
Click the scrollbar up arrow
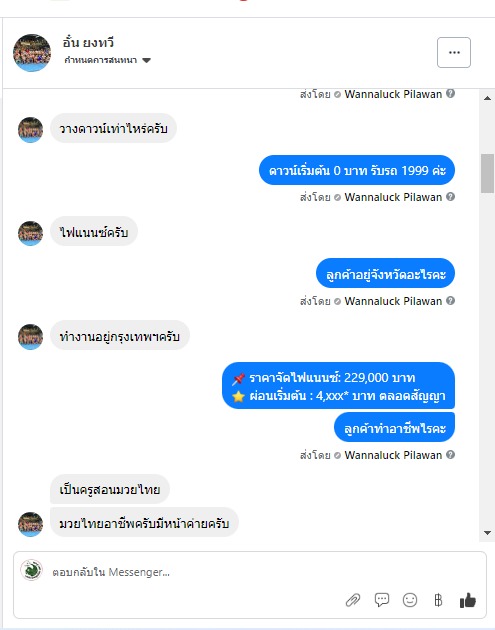(487, 98)
